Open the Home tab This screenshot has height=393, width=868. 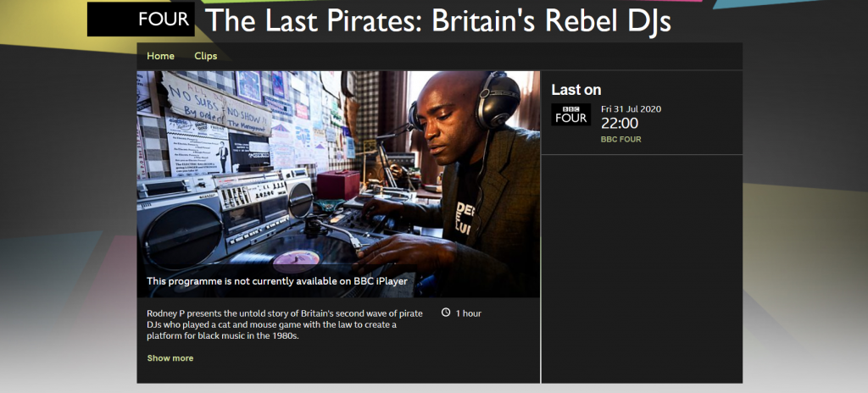pos(160,56)
